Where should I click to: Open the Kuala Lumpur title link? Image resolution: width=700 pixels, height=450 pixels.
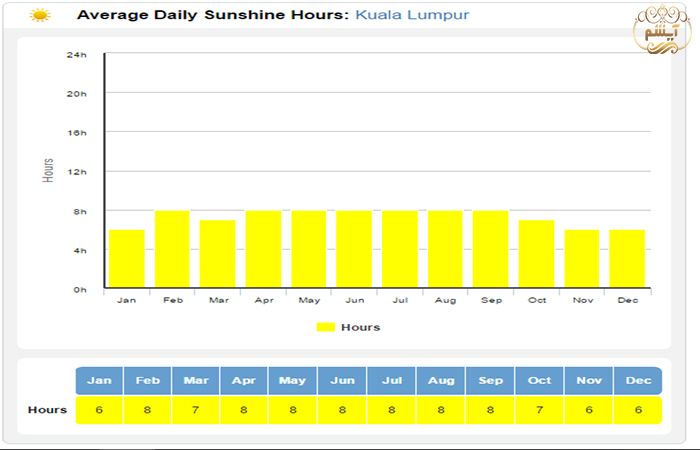pos(412,16)
